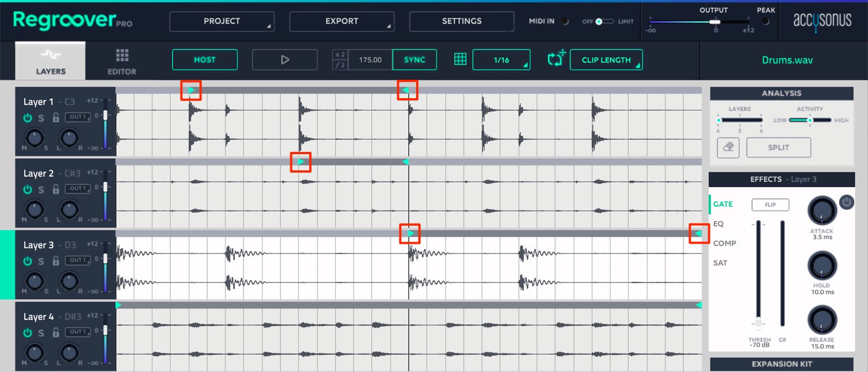Viewport: 868px width, 372px height.
Task: Switch to the EDITOR tab
Action: click(x=122, y=62)
